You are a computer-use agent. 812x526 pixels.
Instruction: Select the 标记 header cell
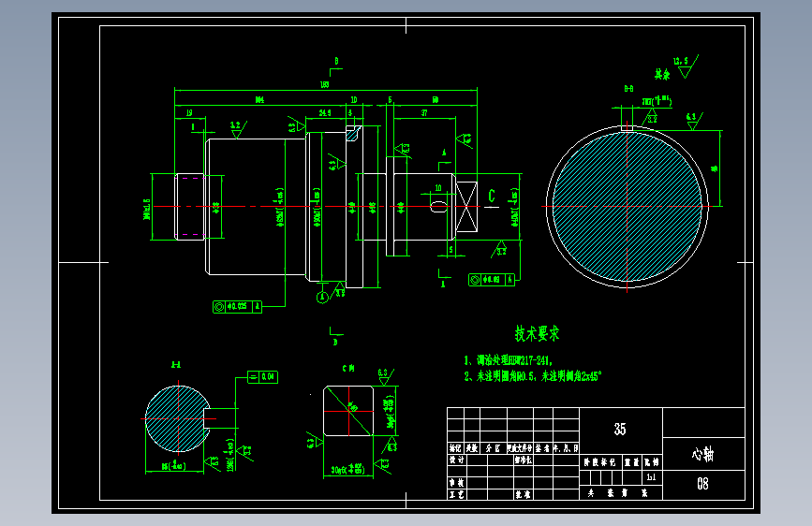[456, 448]
